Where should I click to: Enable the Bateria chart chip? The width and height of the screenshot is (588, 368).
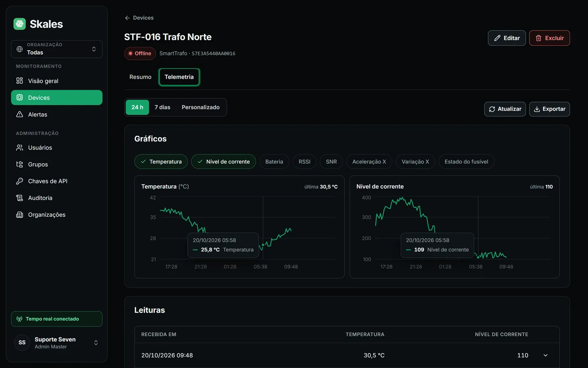click(x=274, y=162)
